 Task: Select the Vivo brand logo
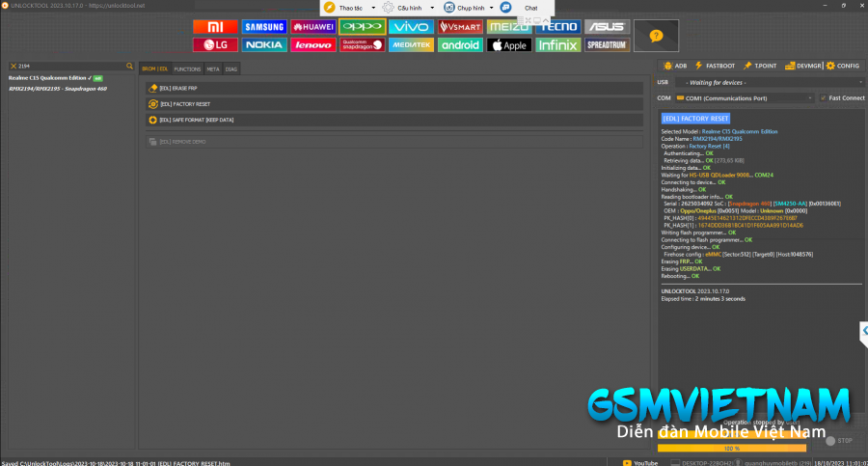pos(411,27)
